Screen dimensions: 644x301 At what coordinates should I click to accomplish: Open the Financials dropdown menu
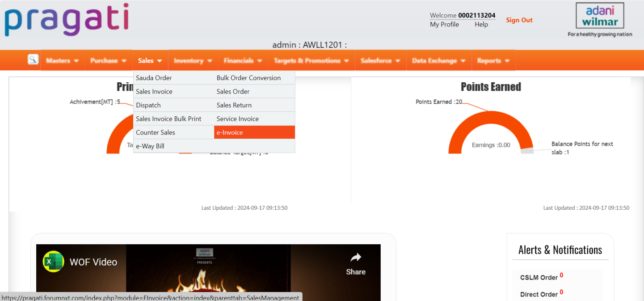[x=243, y=60]
